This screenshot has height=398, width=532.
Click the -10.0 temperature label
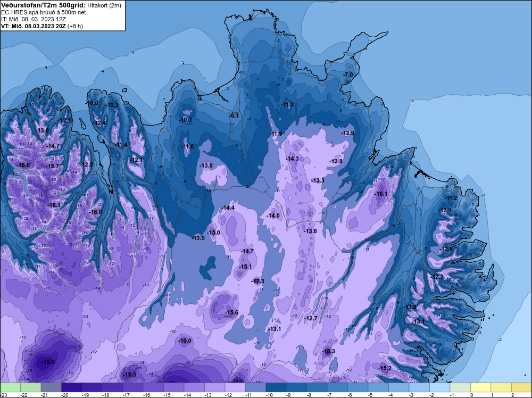tap(92, 103)
